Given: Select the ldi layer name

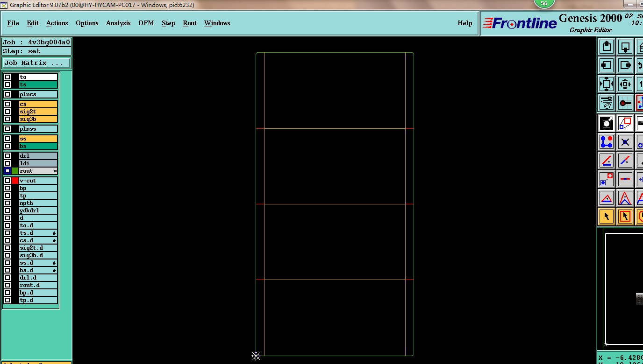Looking at the screenshot, I should tap(38, 163).
